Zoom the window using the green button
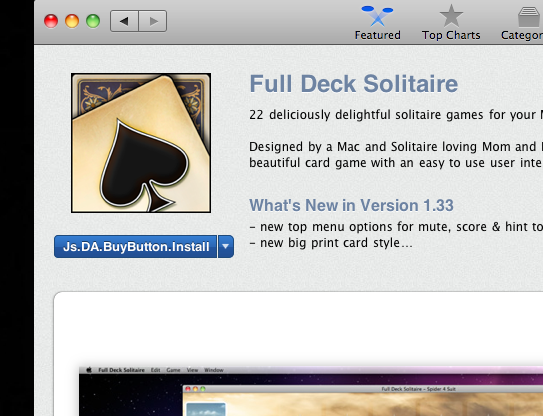This screenshot has width=543, height=416. pyautogui.click(x=93, y=21)
